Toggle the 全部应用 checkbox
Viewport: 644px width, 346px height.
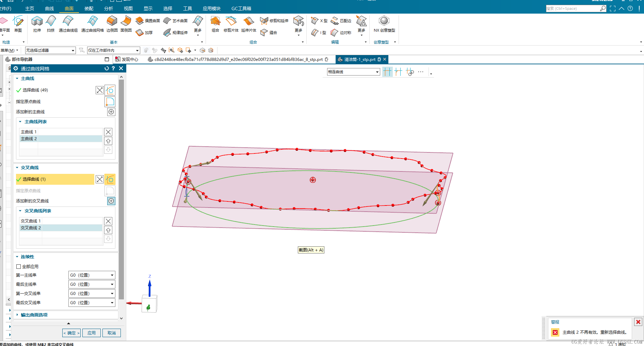(19, 266)
